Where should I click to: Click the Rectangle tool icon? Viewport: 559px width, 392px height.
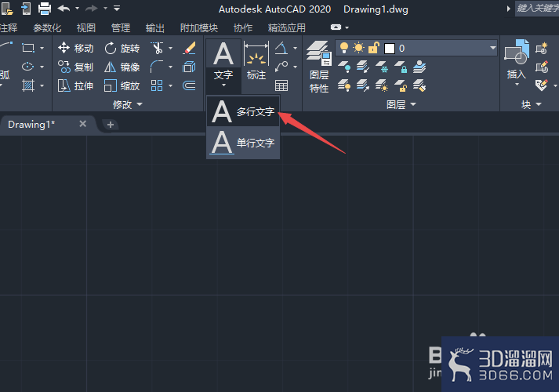tap(28, 48)
